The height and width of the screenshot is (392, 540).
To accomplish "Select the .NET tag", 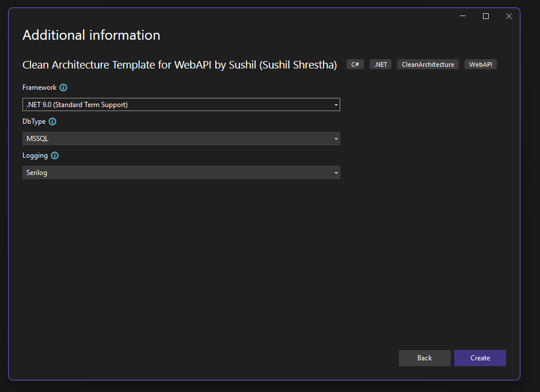I will pos(380,64).
